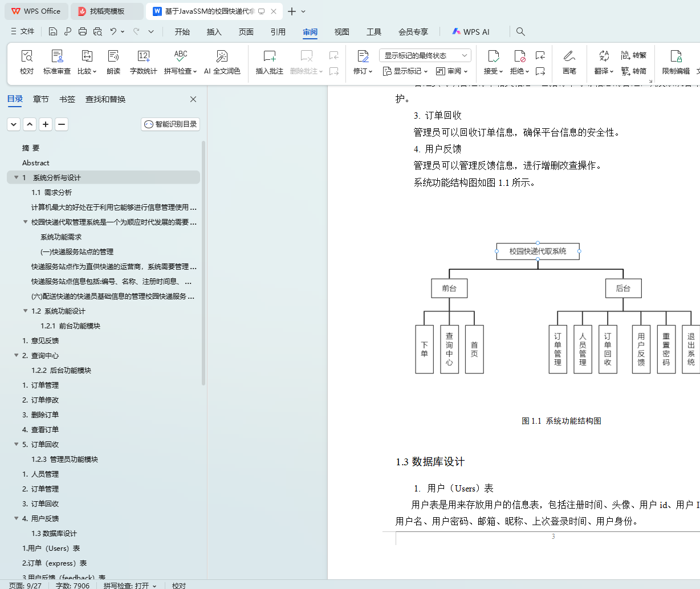Click the 智能识别目录 button
Image resolution: width=700 pixels, height=589 pixels.
170,124
